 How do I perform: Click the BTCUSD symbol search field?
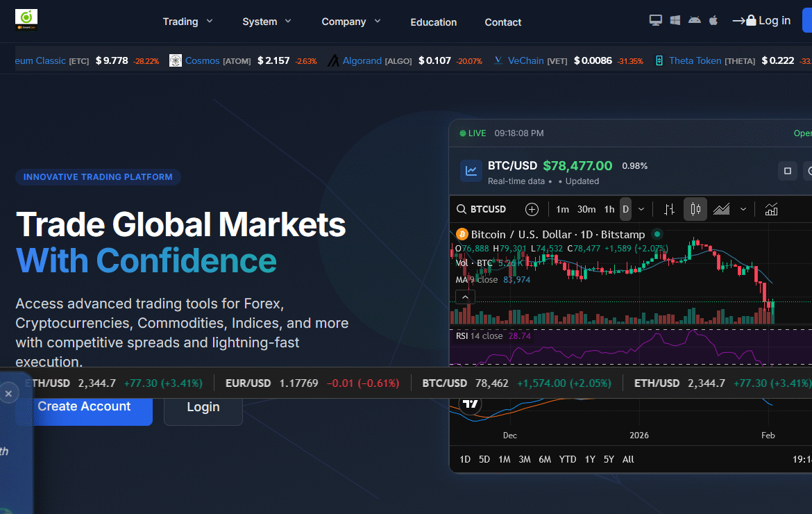482,209
